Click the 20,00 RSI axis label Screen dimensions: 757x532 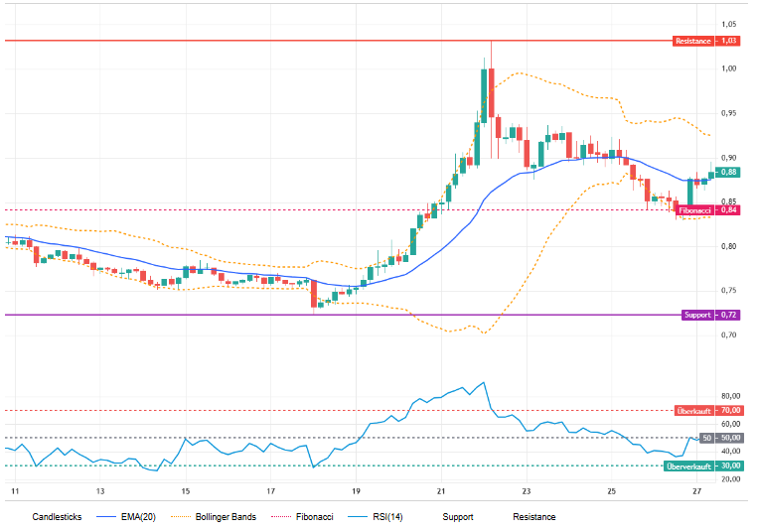pos(731,479)
